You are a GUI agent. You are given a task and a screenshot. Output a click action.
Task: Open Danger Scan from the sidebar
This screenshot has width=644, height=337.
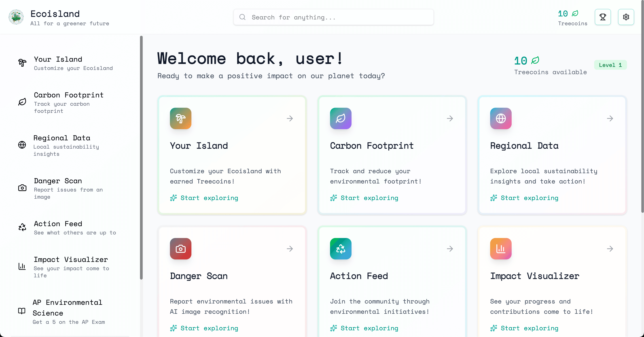click(x=70, y=188)
